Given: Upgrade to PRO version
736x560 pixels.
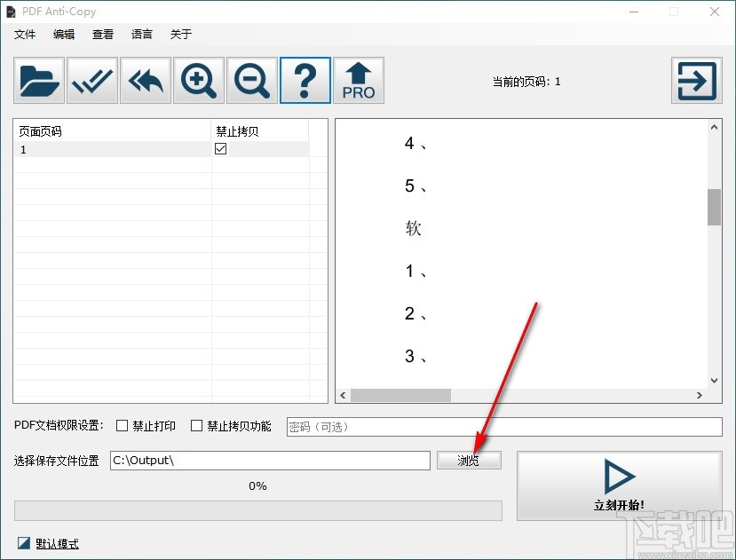Looking at the screenshot, I should tap(359, 80).
